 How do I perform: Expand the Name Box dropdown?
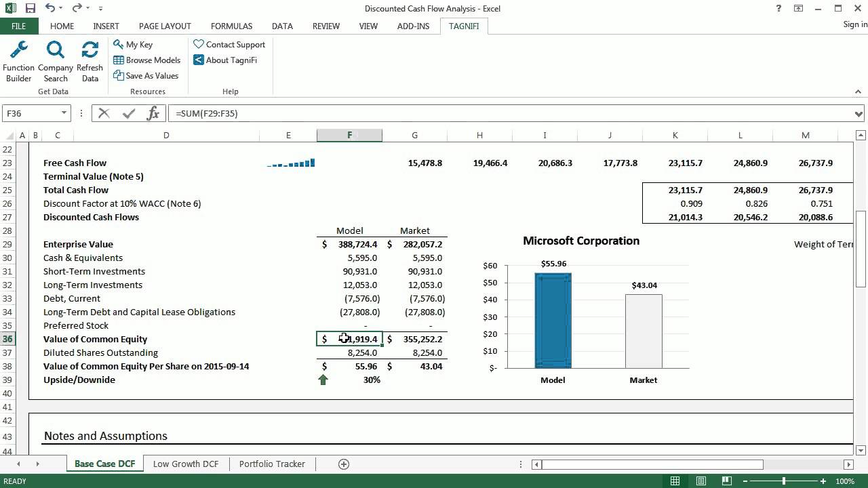(x=64, y=113)
